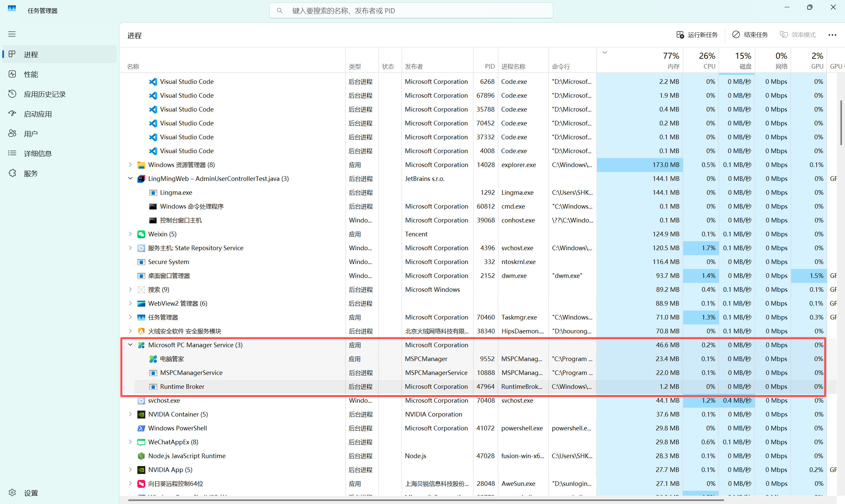Open the more options ellipsis menu

tap(832, 35)
